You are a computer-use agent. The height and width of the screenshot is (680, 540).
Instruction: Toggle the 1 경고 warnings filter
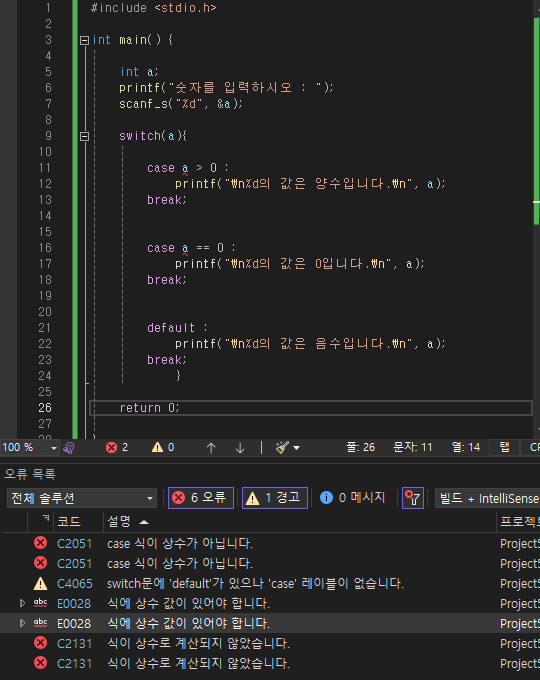click(x=275, y=497)
